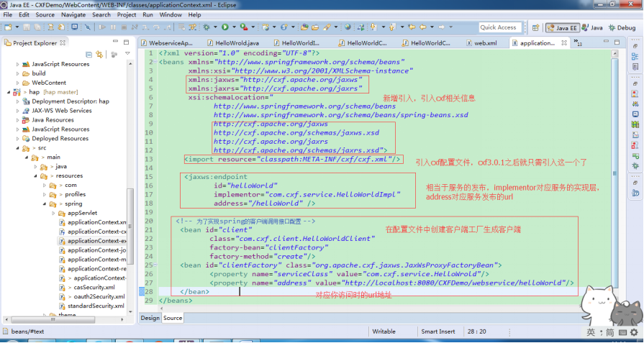This screenshot has width=644, height=343.
Task: Select the Source tab at bottom
Action: coord(173,318)
